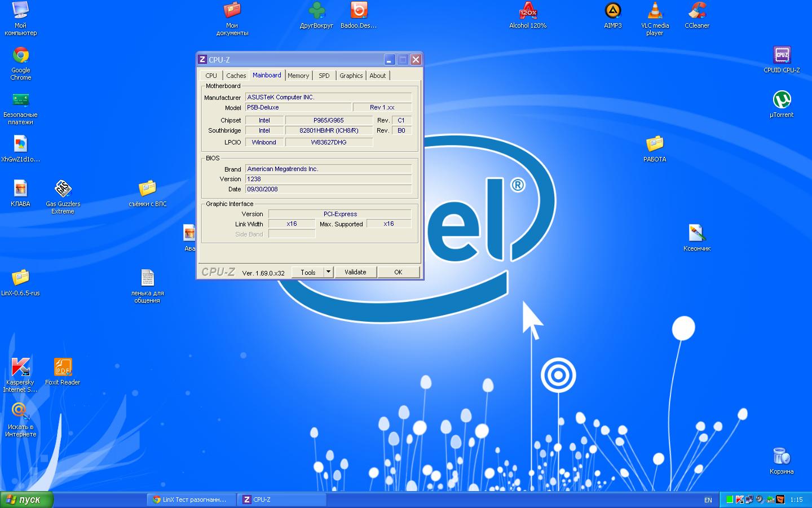
Task: Open the Безопасные платежи shortcut
Action: pos(21,108)
